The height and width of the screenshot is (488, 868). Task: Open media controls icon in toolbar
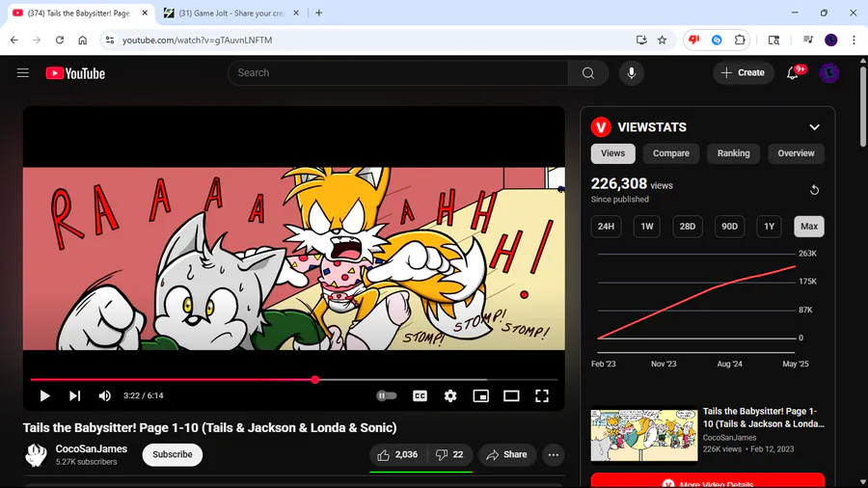(x=808, y=40)
